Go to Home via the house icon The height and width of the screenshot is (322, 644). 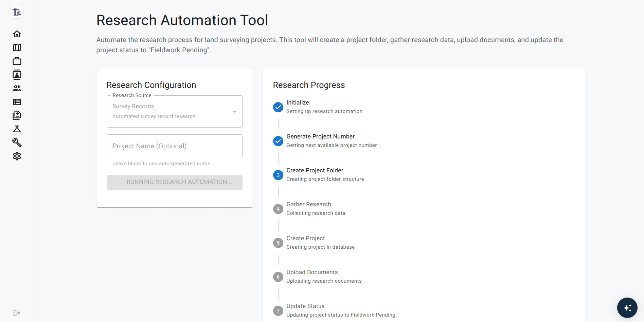[x=17, y=34]
